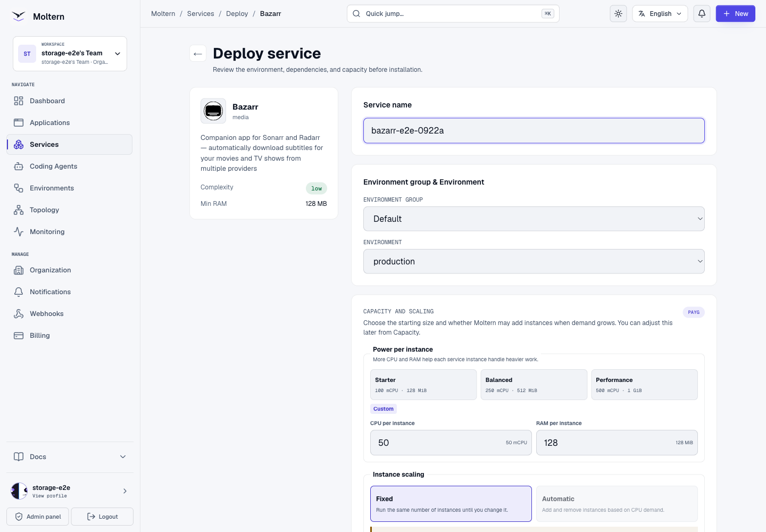Edit the RAM per instance field
Screen dimensions: 766x532
(617, 443)
